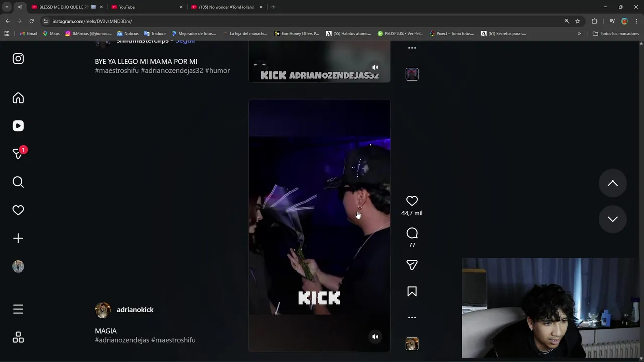
Task: Open the adrianokick profile name
Action: click(135, 310)
